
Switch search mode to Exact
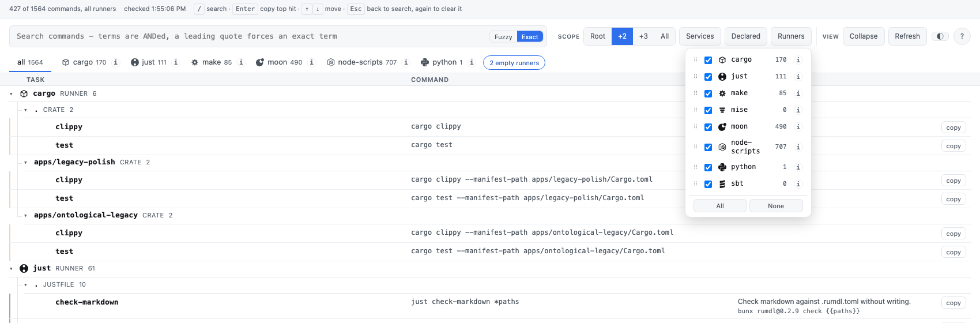[x=530, y=37]
